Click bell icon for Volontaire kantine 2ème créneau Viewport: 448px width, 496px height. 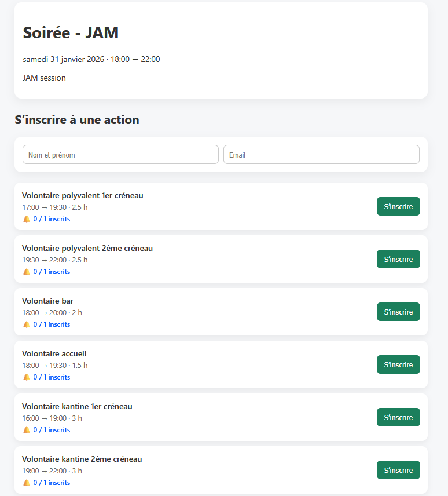pos(26,483)
